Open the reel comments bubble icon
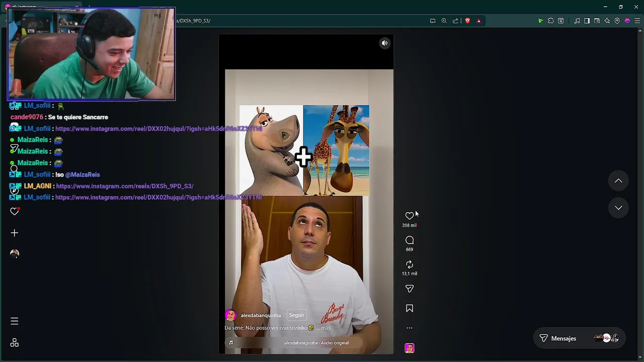This screenshot has width=644, height=362. point(410,240)
